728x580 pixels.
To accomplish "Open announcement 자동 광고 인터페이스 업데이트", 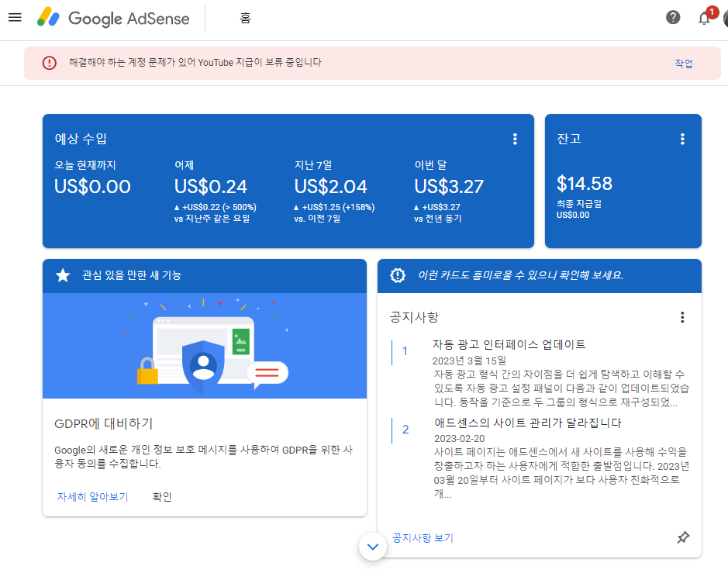I will click(509, 344).
